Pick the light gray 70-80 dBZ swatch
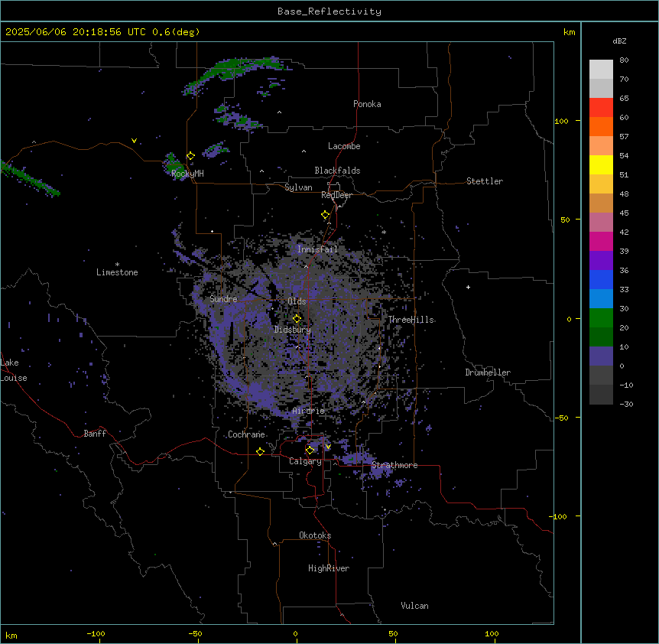 [601, 70]
